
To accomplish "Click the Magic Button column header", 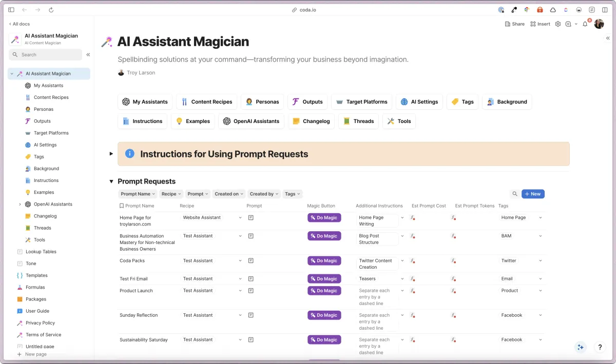I will [x=321, y=206].
